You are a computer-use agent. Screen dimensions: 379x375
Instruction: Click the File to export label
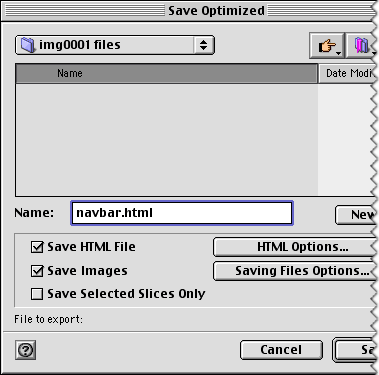pos(49,319)
